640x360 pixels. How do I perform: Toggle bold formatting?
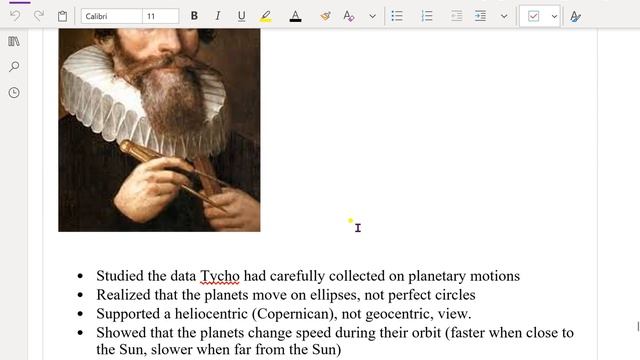coord(194,16)
